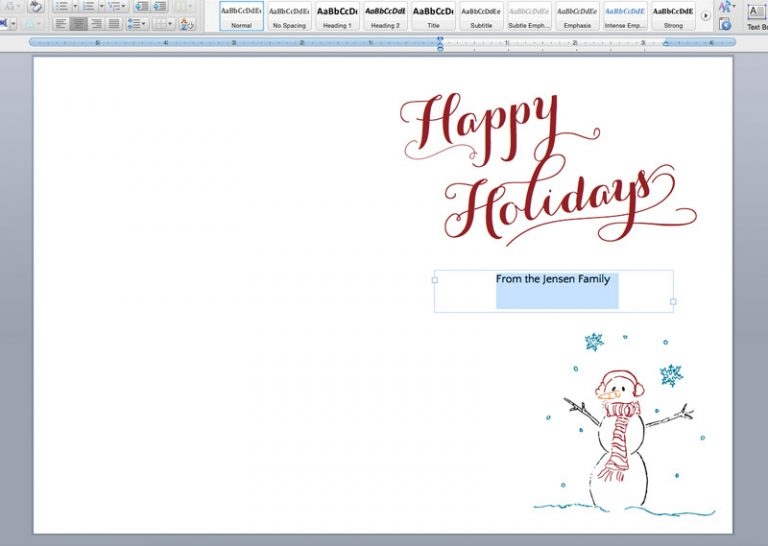Open the line spacing dropdown
768x546 pixels.
click(137, 24)
